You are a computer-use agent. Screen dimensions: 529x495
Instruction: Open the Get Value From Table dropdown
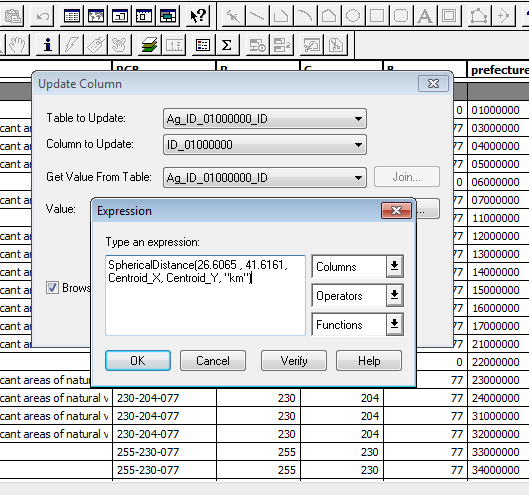265,177
